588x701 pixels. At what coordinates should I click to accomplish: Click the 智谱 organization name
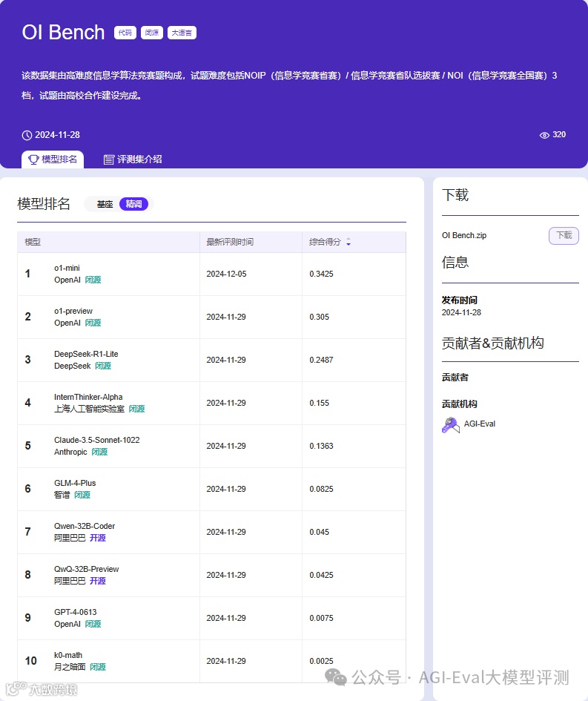(x=62, y=495)
